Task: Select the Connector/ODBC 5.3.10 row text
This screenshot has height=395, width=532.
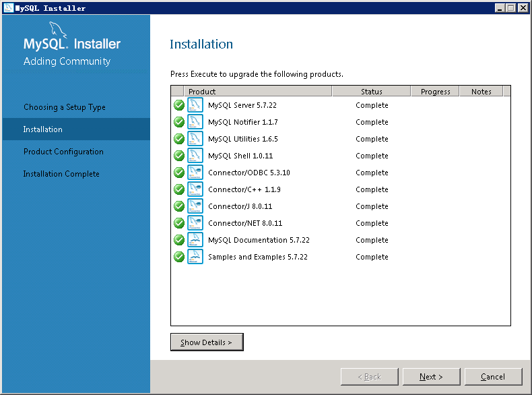Action: coord(249,173)
